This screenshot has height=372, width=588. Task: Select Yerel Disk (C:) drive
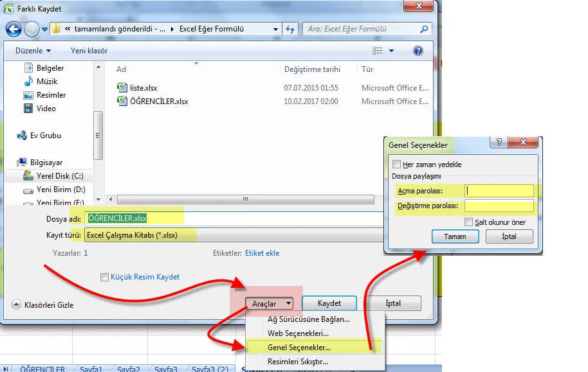pyautogui.click(x=59, y=176)
